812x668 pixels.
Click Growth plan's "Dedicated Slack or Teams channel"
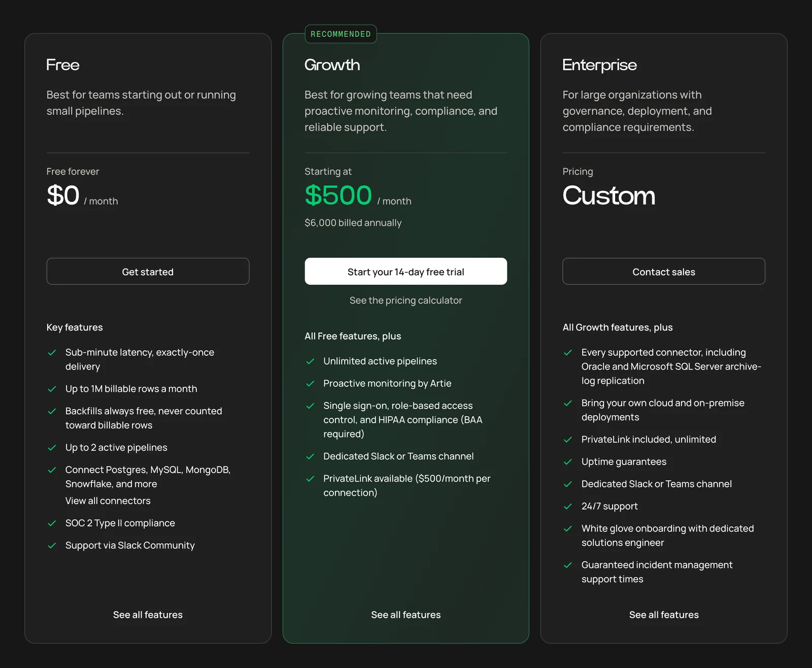coord(398,456)
